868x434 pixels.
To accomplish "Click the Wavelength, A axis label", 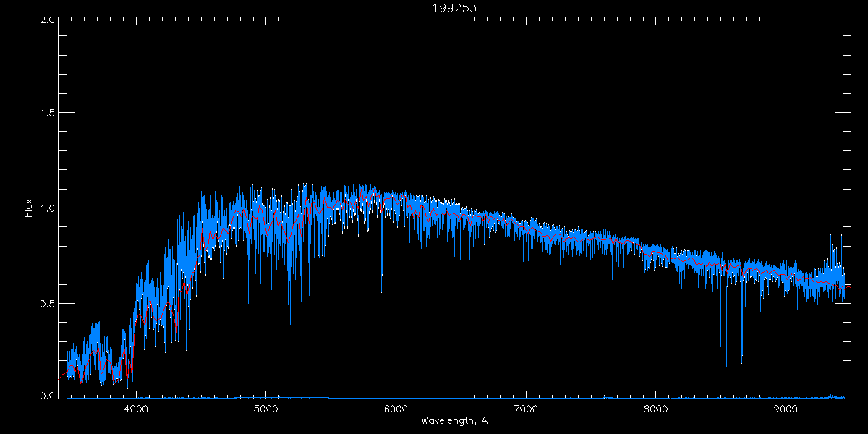I will pos(454,420).
